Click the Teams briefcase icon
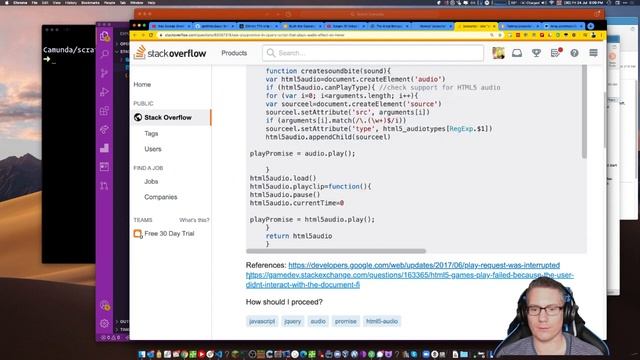640x360 pixels. click(138, 234)
